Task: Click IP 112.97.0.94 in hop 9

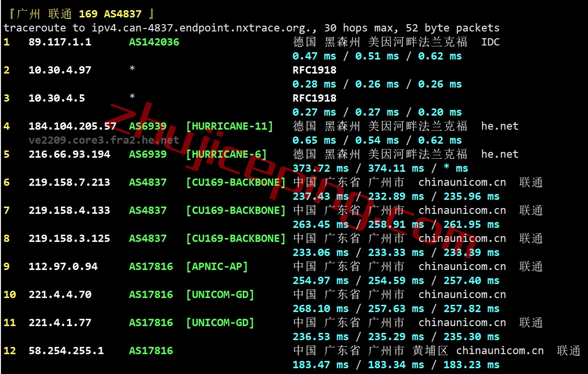Action: click(x=63, y=267)
